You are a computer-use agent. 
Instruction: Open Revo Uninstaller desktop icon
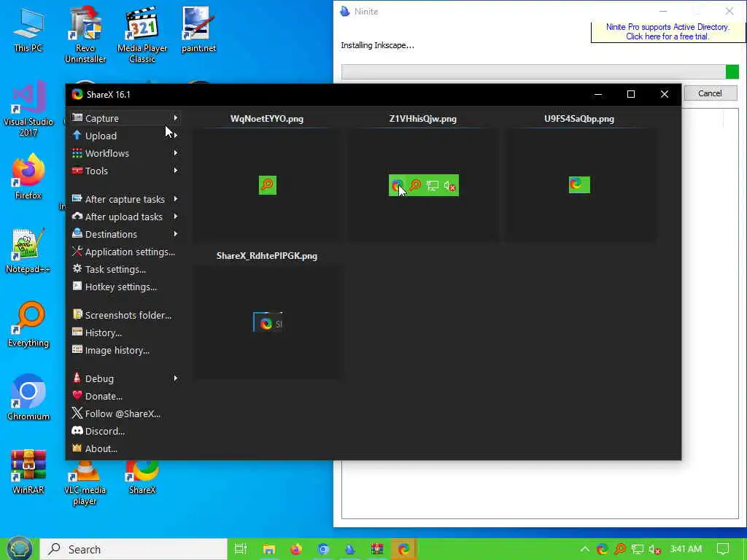point(85,34)
